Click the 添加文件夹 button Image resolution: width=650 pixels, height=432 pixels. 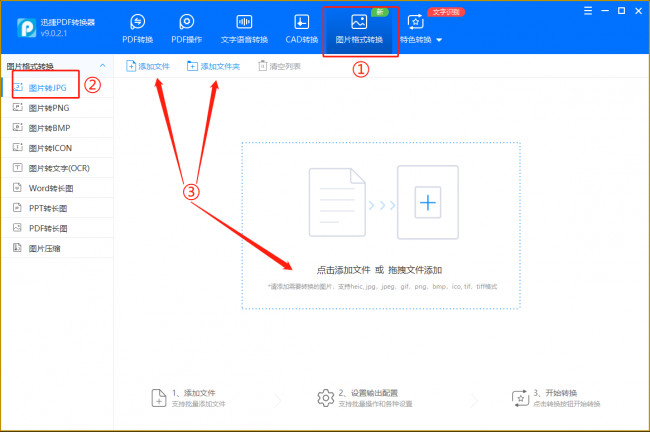point(213,66)
